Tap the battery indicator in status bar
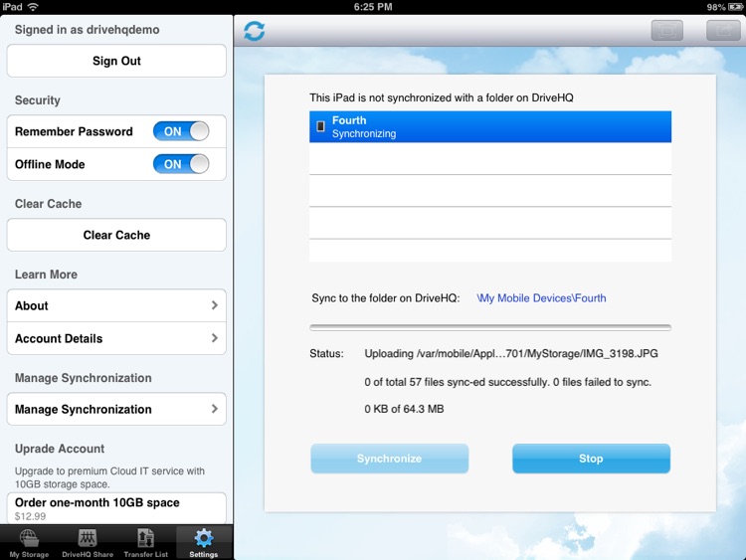The width and height of the screenshot is (746, 560). 734,7
